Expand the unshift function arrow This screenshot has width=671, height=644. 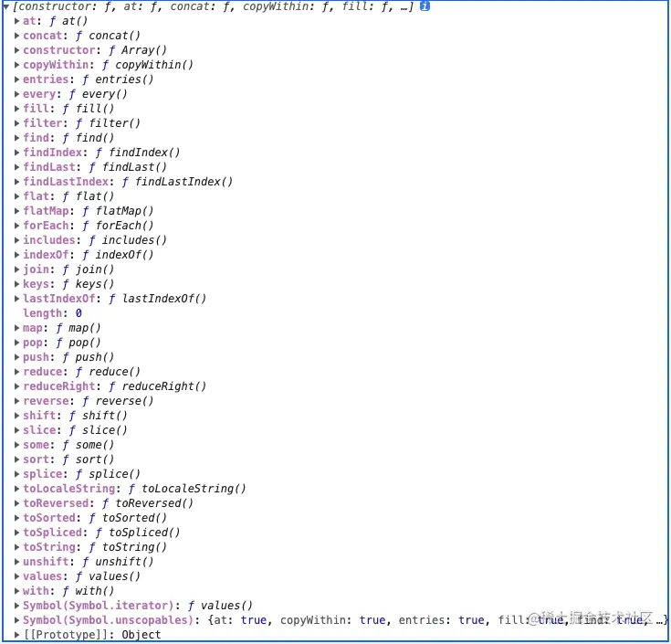click(x=16, y=561)
